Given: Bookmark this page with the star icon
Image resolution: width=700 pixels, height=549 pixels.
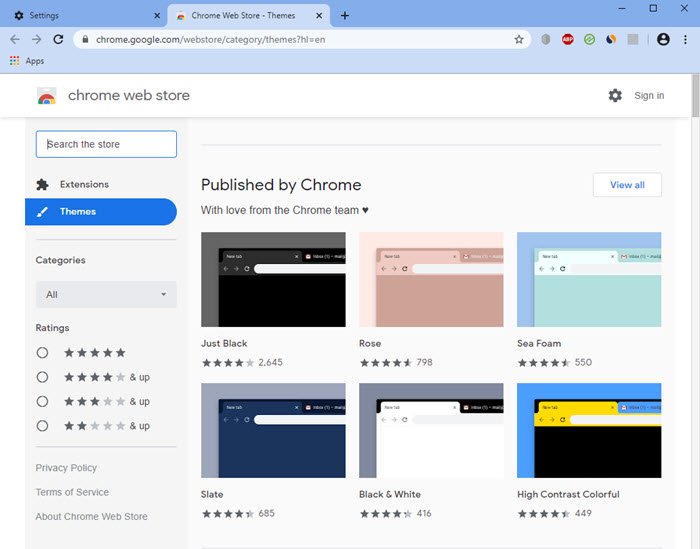Looking at the screenshot, I should pyautogui.click(x=519, y=39).
